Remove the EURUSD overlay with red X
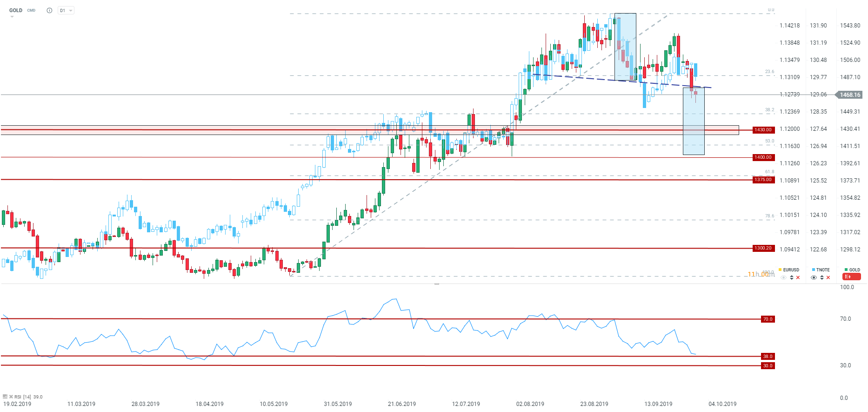 (798, 277)
